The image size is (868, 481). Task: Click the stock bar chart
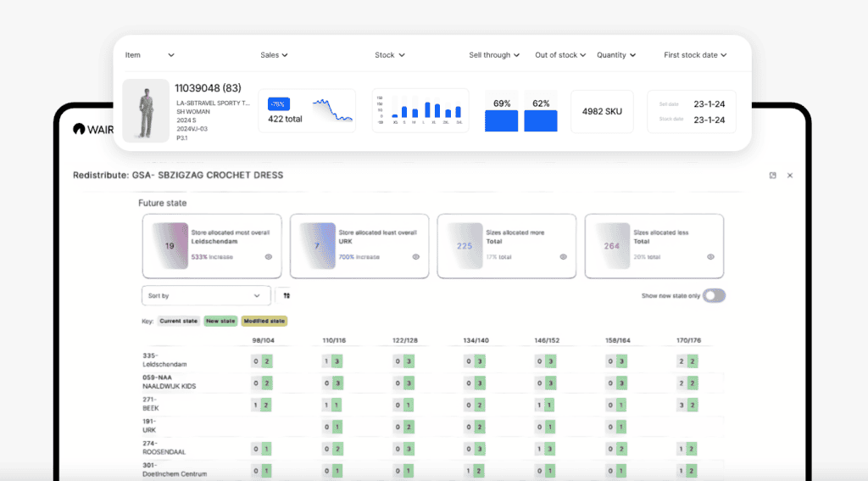coord(420,110)
